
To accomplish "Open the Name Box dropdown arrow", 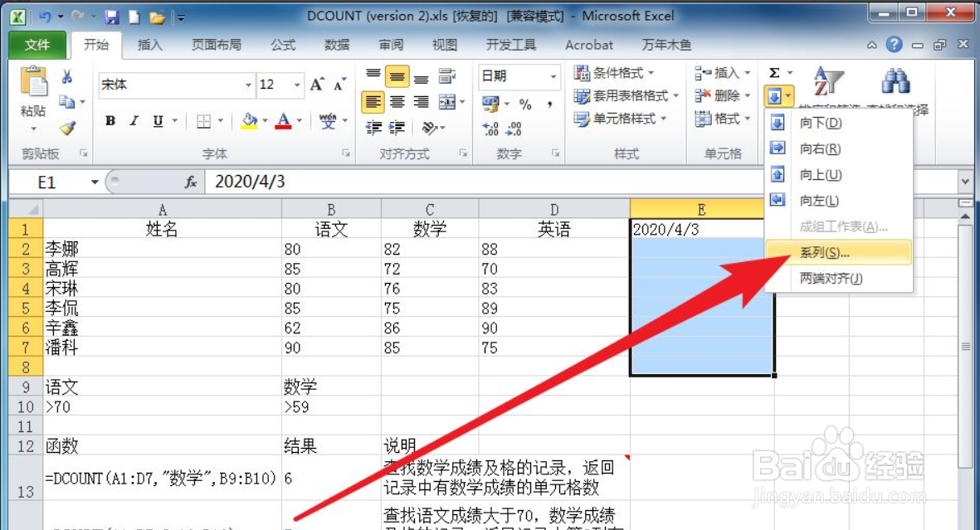I will [95, 182].
